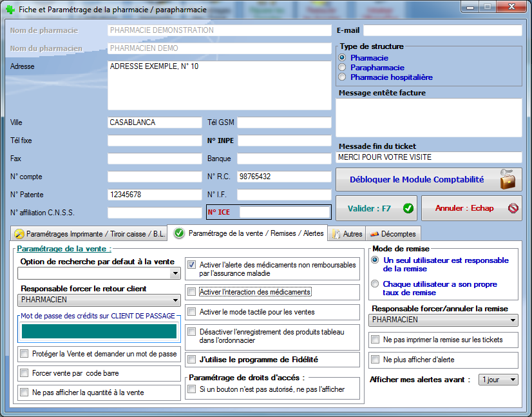
Task: Click the icon on the Autres tab
Action: click(336, 234)
